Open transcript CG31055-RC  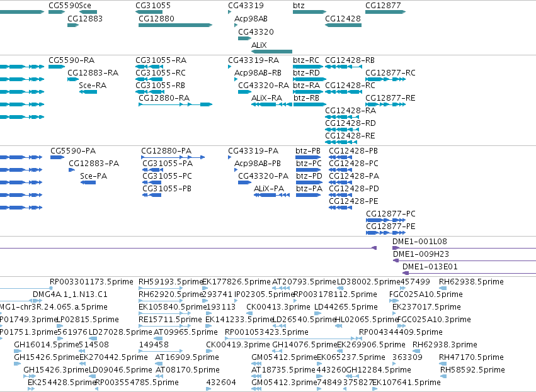point(161,73)
